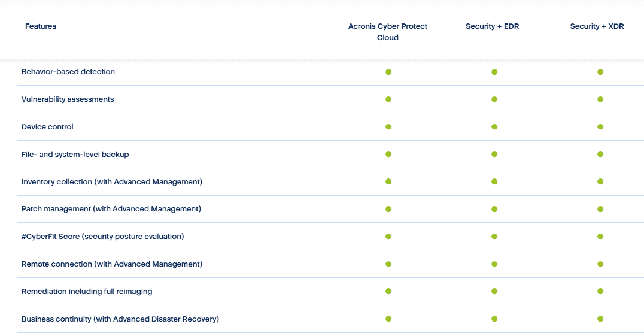Click Vulnerability assessments dot under Security + XDR
644x333 pixels.
click(x=600, y=99)
